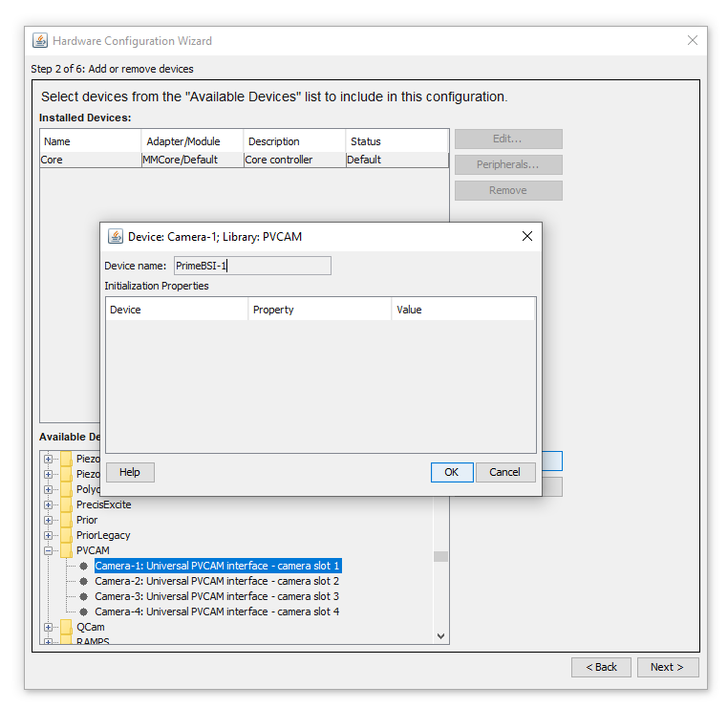Click the PVCAM folder icon
The height and width of the screenshot is (708, 728).
pos(67,550)
